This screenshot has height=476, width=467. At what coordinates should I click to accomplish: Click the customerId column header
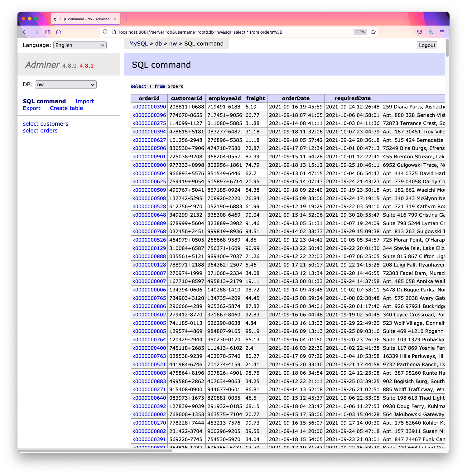click(x=186, y=98)
